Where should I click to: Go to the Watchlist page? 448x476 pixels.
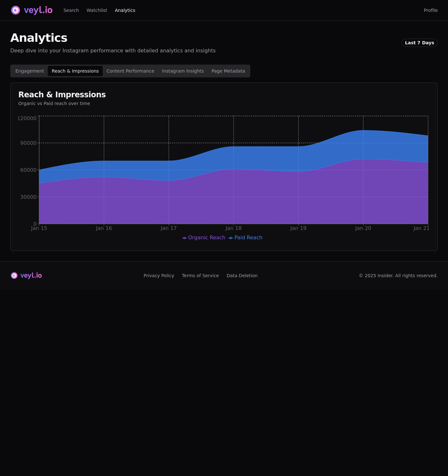(97, 10)
